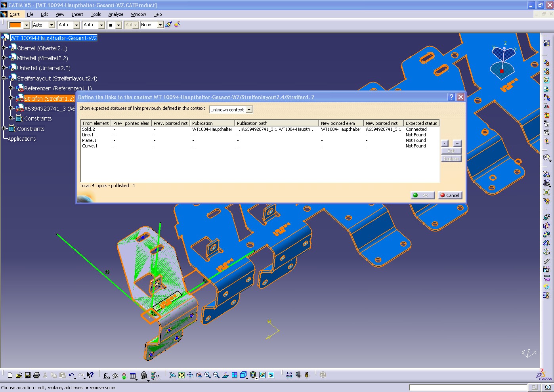Viewport: 554px width, 392px height.
Task: Click the help question-mark button in the dialog
Action: click(451, 97)
